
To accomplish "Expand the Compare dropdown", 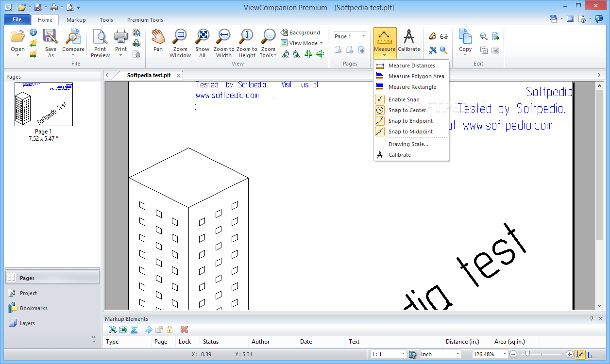I will point(73,55).
